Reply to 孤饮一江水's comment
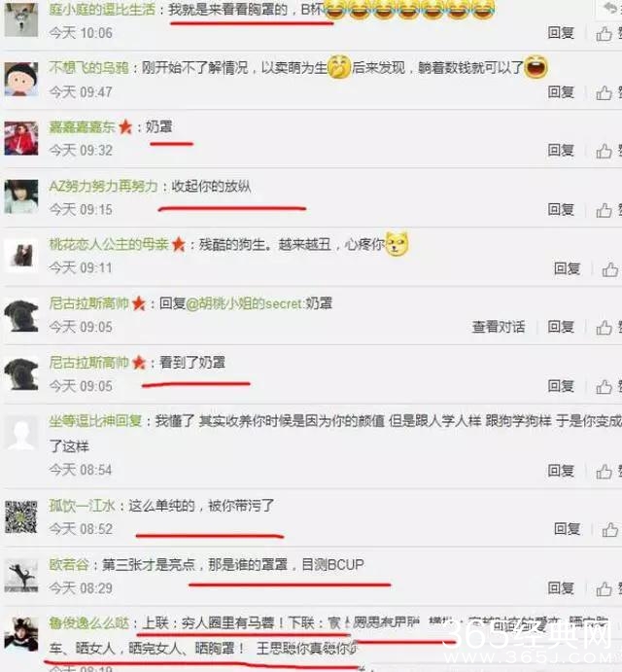This screenshot has width=622, height=672. [x=567, y=529]
